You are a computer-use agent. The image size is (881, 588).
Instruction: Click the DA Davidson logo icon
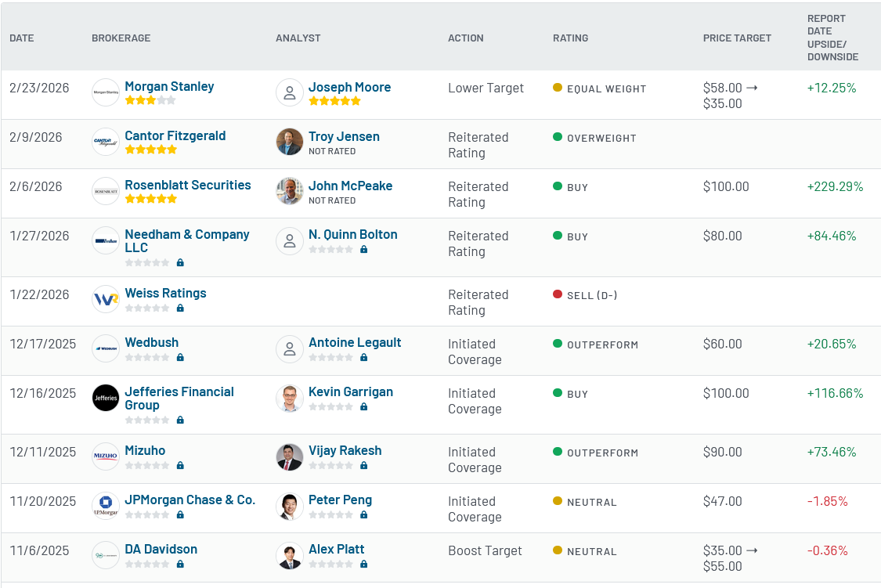(x=106, y=555)
